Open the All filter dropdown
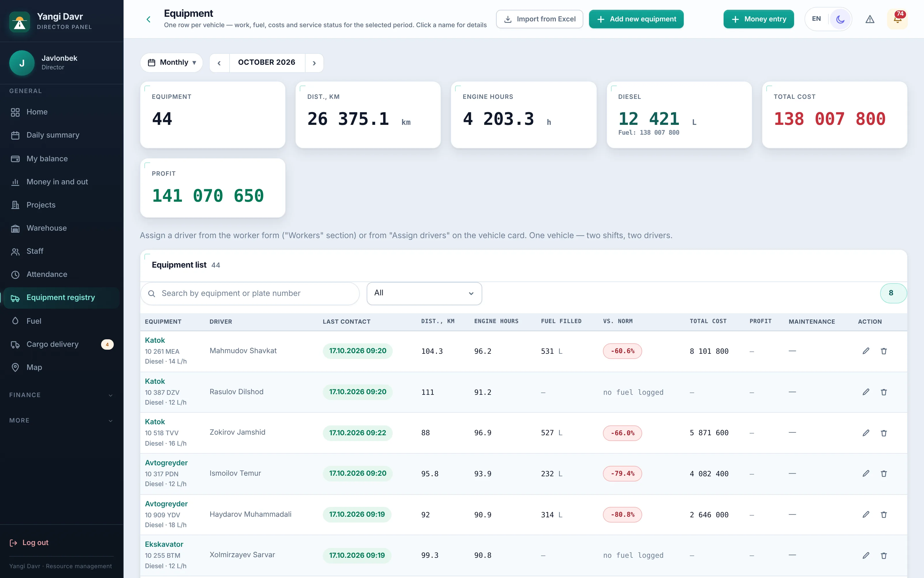Viewport: 924px width, 578px height. coord(424,293)
